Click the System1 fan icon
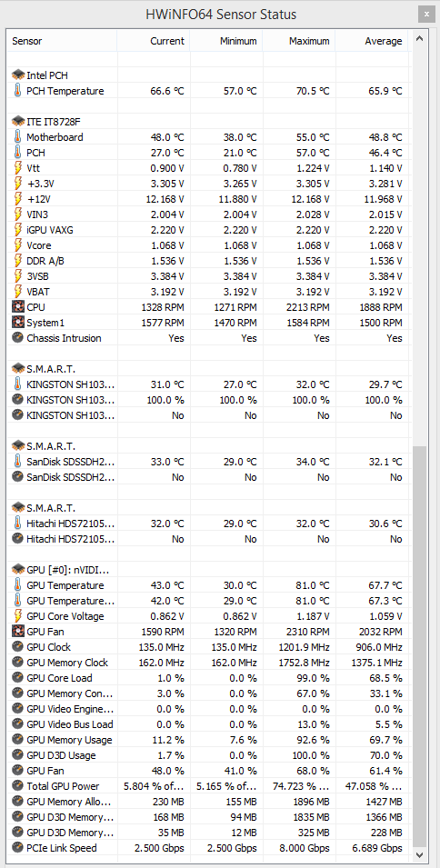 click(17, 322)
